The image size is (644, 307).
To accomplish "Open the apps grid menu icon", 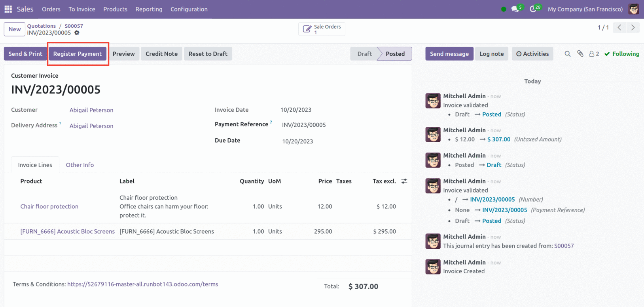I will pyautogui.click(x=8, y=9).
